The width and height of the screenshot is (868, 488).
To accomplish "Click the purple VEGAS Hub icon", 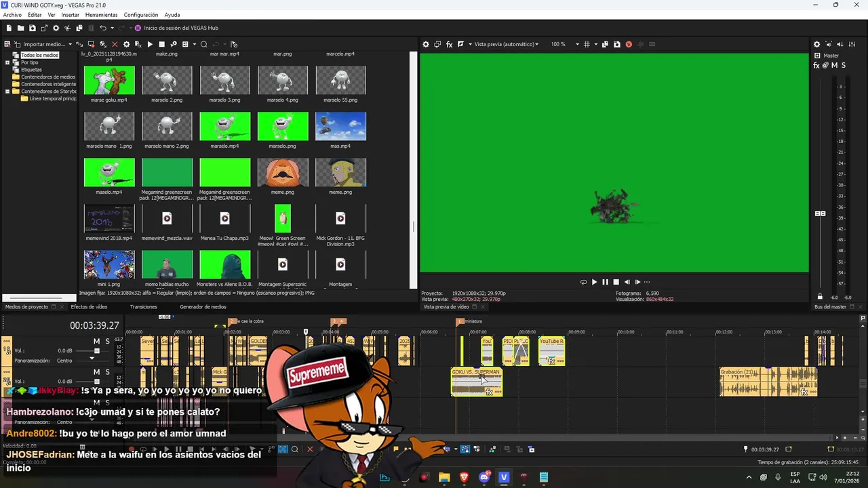I will 138,28.
